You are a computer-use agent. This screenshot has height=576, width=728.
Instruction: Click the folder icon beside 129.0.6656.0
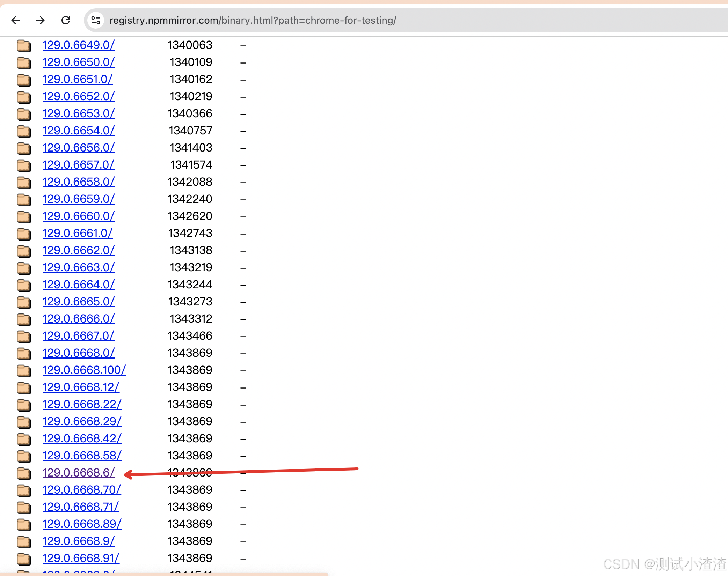click(23, 148)
